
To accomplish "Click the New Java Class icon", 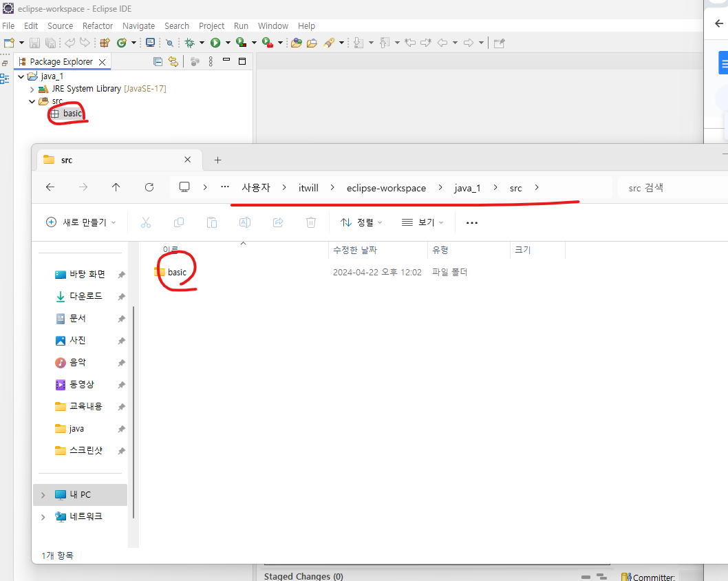I will 122,43.
